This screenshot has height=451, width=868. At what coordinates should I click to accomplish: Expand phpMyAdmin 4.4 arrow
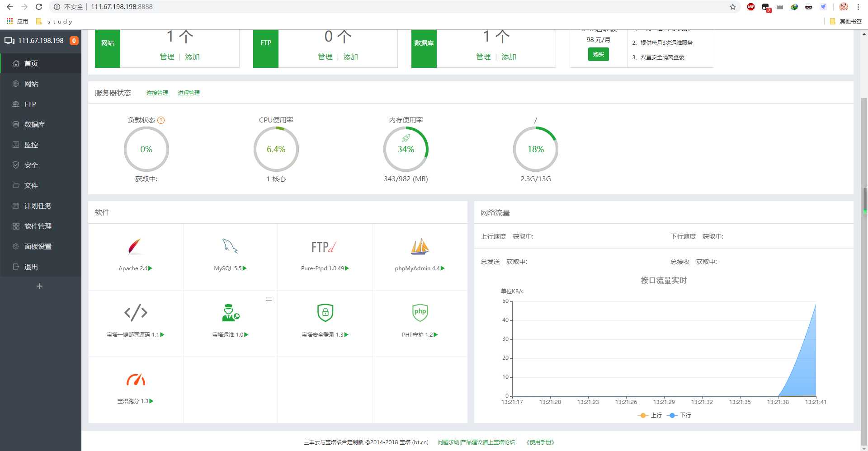443,268
